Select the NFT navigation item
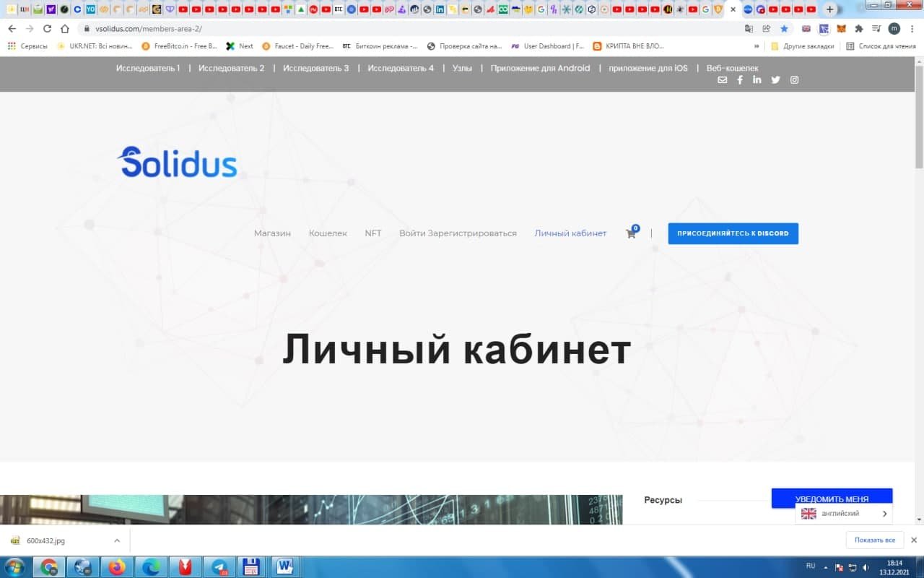Image resolution: width=924 pixels, height=578 pixels. [372, 233]
